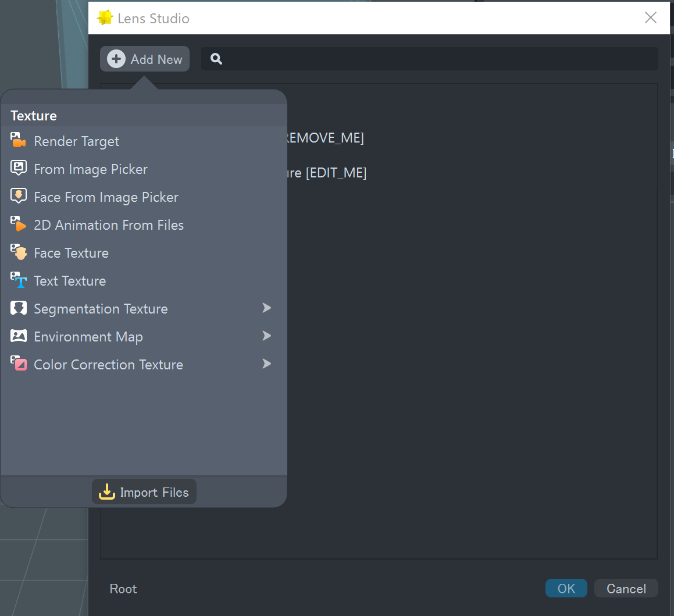
Task: Click the Segmentation Texture icon
Action: point(18,308)
